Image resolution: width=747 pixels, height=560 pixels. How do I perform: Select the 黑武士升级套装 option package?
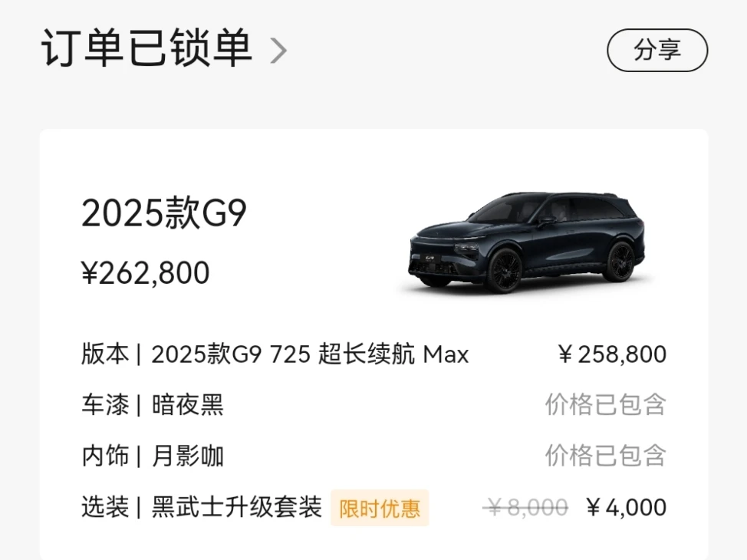(236, 507)
